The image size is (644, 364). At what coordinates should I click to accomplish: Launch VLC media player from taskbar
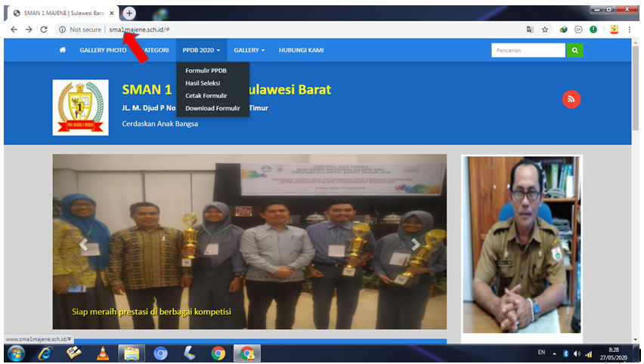101,353
